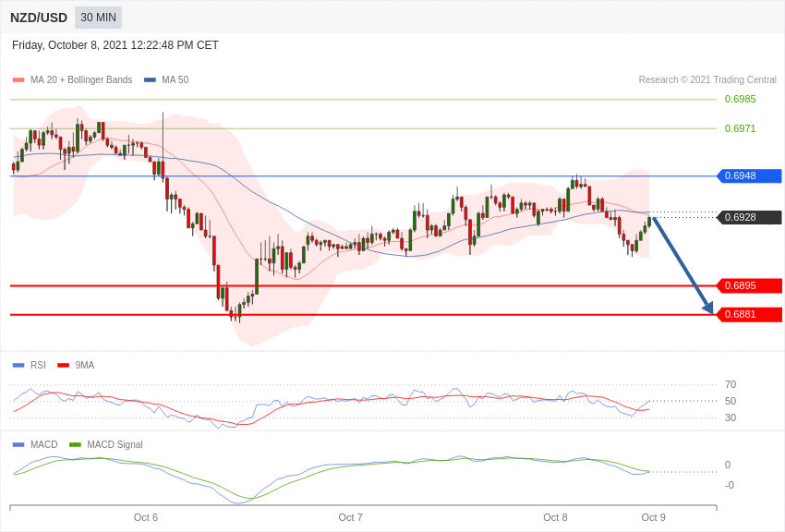Click the MACD Signal green legend swatch

(x=75, y=444)
